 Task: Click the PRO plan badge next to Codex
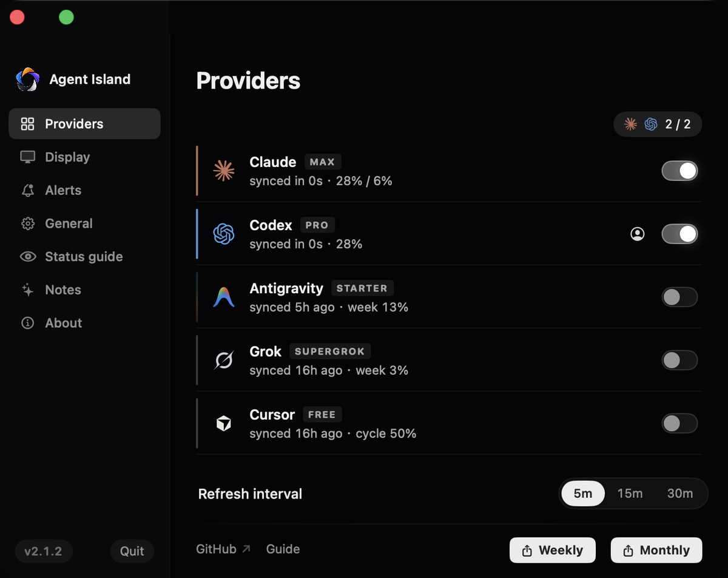click(317, 225)
